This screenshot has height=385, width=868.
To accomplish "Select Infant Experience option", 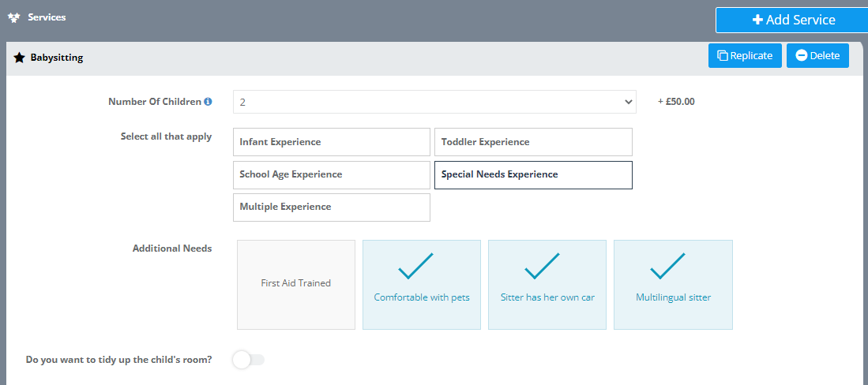I will click(331, 142).
